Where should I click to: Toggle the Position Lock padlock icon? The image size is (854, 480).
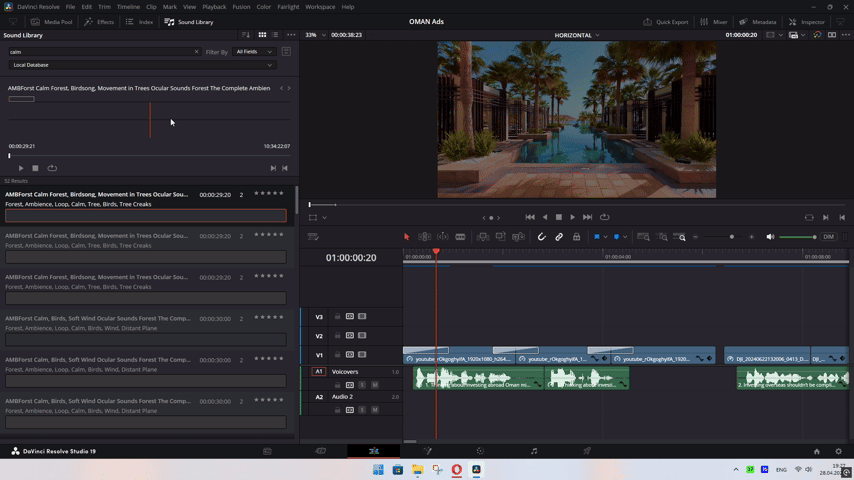pos(576,237)
